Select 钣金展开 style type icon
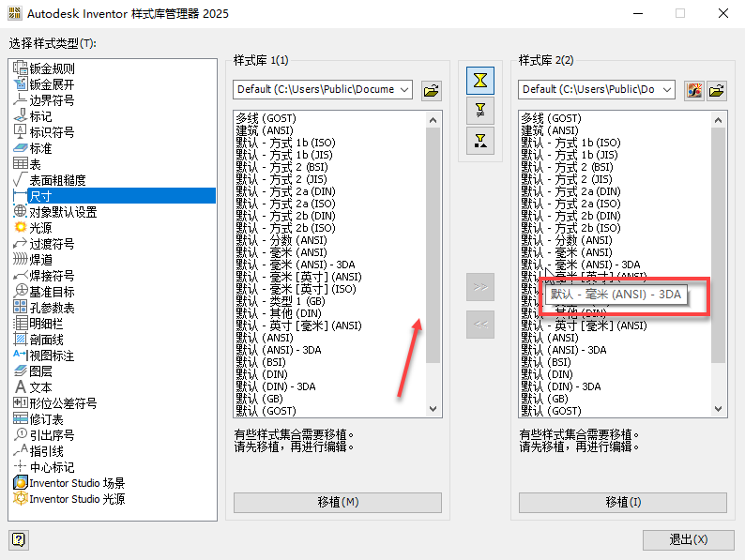 [x=20, y=84]
